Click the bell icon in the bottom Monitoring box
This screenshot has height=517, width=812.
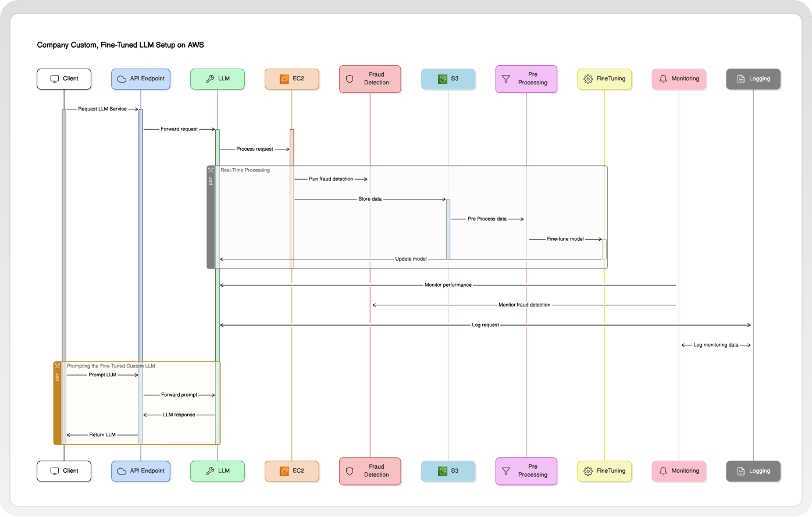point(663,471)
